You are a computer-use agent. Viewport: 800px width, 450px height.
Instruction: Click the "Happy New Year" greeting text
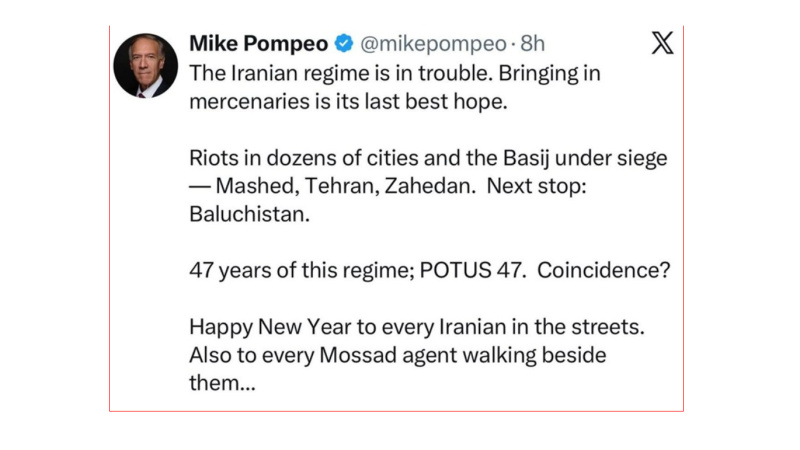260,327
